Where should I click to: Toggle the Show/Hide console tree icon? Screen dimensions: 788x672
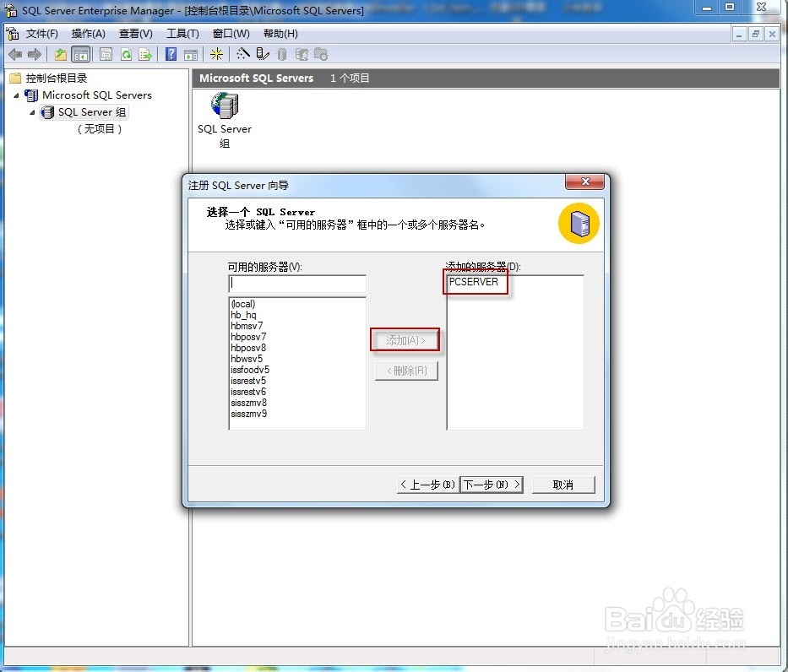(x=81, y=54)
